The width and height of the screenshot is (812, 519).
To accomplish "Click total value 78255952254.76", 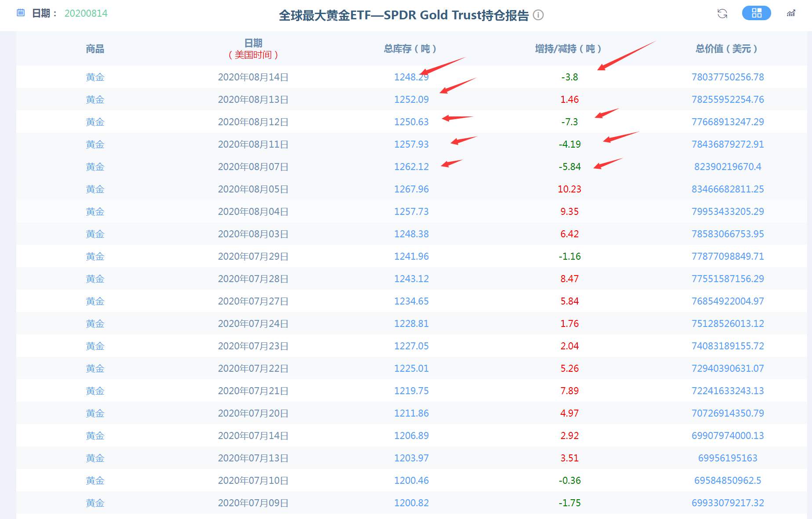I will pos(728,100).
